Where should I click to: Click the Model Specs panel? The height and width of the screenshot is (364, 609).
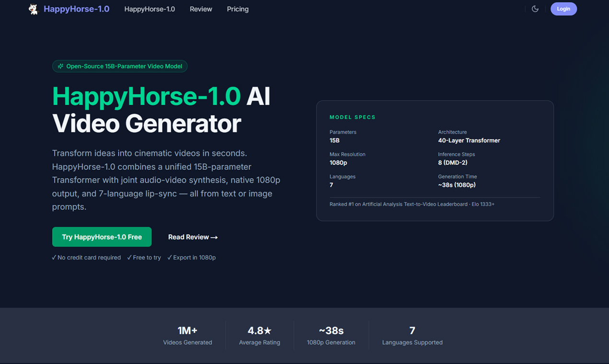click(x=434, y=160)
